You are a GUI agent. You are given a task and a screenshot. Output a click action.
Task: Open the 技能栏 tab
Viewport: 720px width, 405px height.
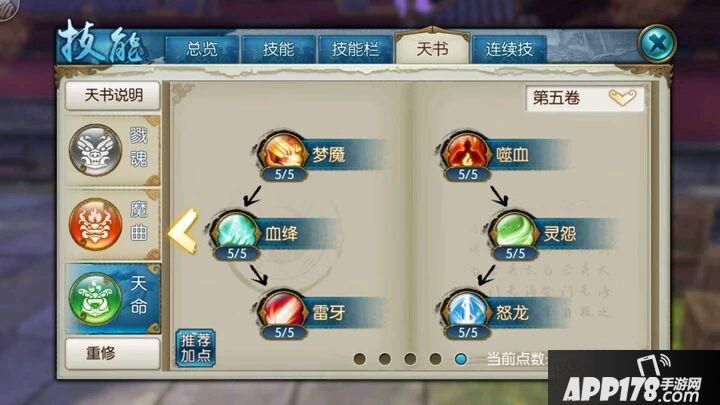[x=355, y=49]
